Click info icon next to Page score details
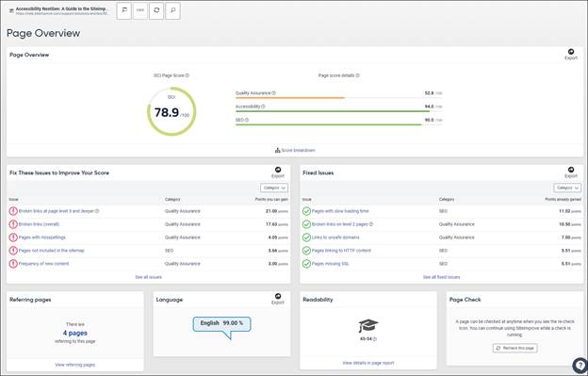Screen dimensions: 588x376 click(x=357, y=75)
